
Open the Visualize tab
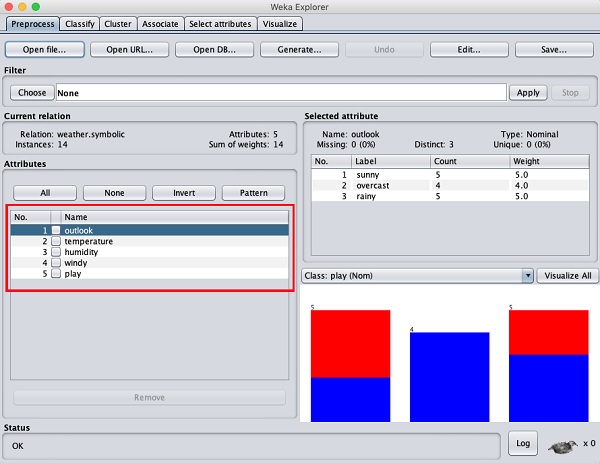pos(279,23)
